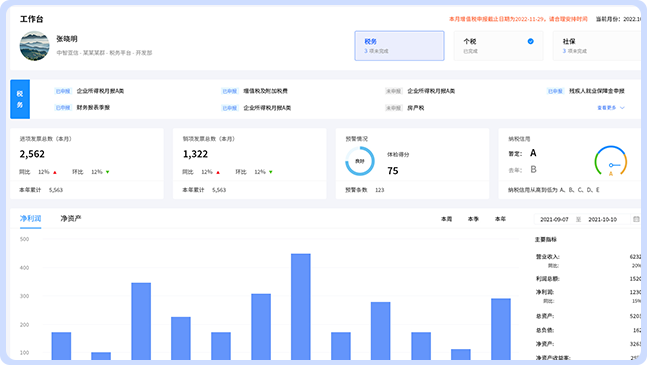Viewport: 647px width, 365px height.
Task: Open the 未申报 企业所得税月报A类 item
Action: (x=431, y=91)
